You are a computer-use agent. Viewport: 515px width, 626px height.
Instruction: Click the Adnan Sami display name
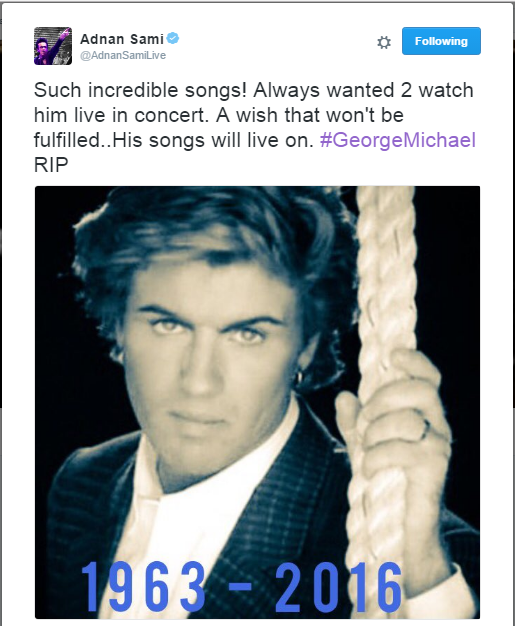[122, 39]
